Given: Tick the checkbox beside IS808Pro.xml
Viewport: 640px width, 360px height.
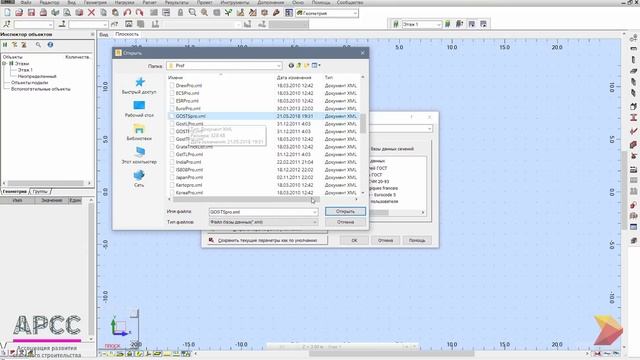Looking at the screenshot, I should pyautogui.click(x=172, y=169).
